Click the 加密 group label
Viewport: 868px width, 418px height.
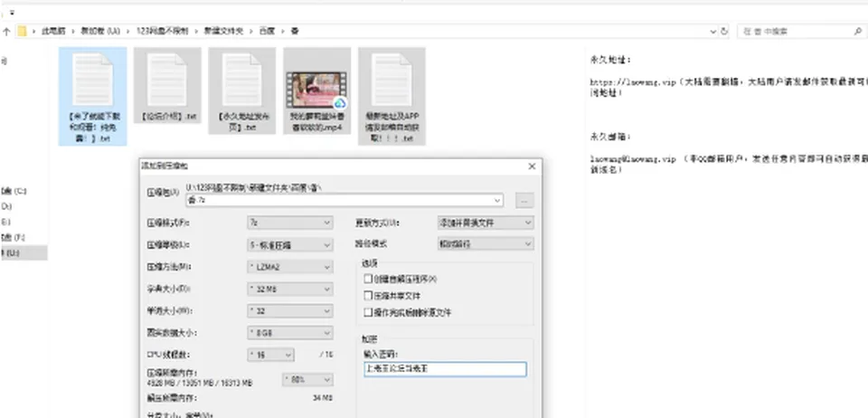pyautogui.click(x=370, y=339)
